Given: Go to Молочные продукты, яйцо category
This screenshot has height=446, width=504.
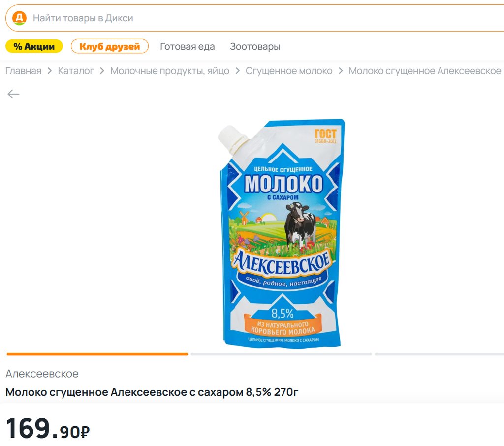Looking at the screenshot, I should (170, 71).
